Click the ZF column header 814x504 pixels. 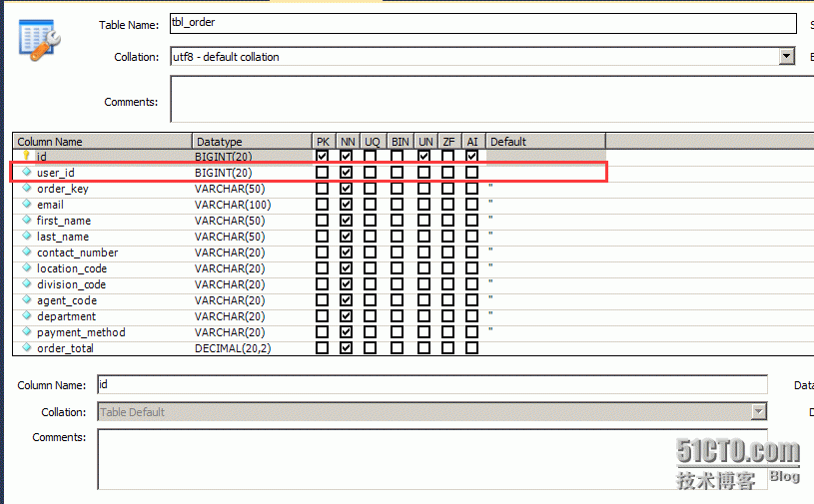(449, 141)
